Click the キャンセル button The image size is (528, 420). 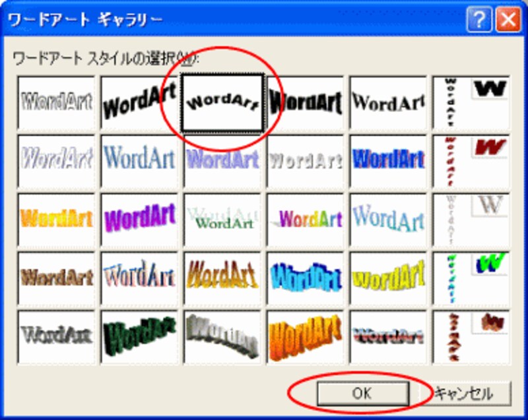pyautogui.click(x=465, y=393)
